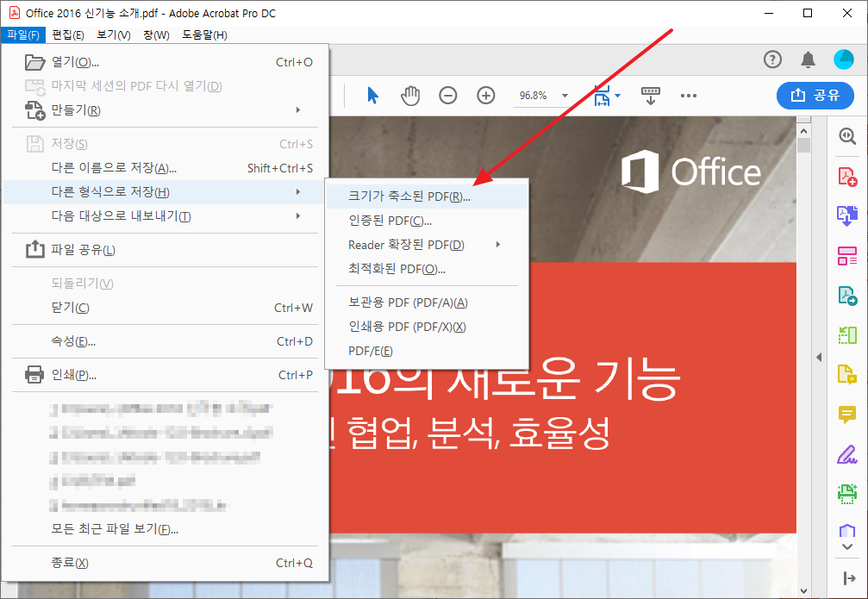Viewport: 868px width, 599px height.
Task: Open the 보기(V) menu
Action: click(114, 34)
